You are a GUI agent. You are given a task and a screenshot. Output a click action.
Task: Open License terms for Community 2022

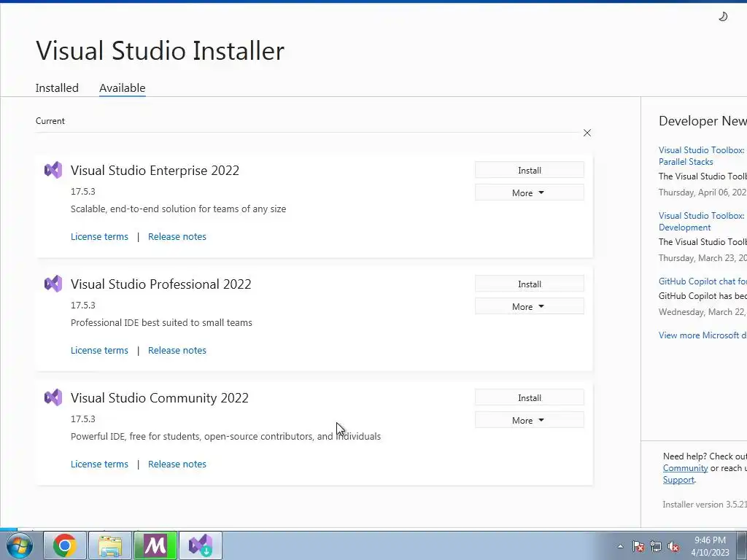click(x=99, y=464)
